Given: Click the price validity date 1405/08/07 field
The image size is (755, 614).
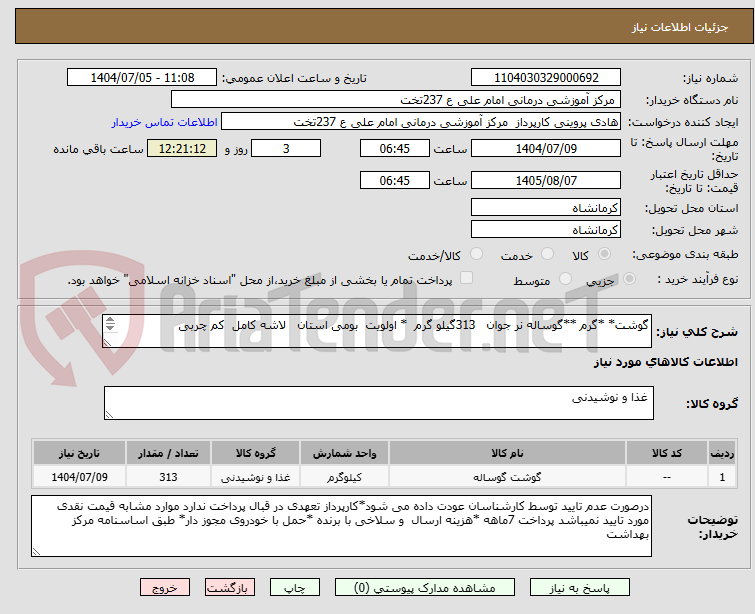Looking at the screenshot, I should tap(546, 181).
